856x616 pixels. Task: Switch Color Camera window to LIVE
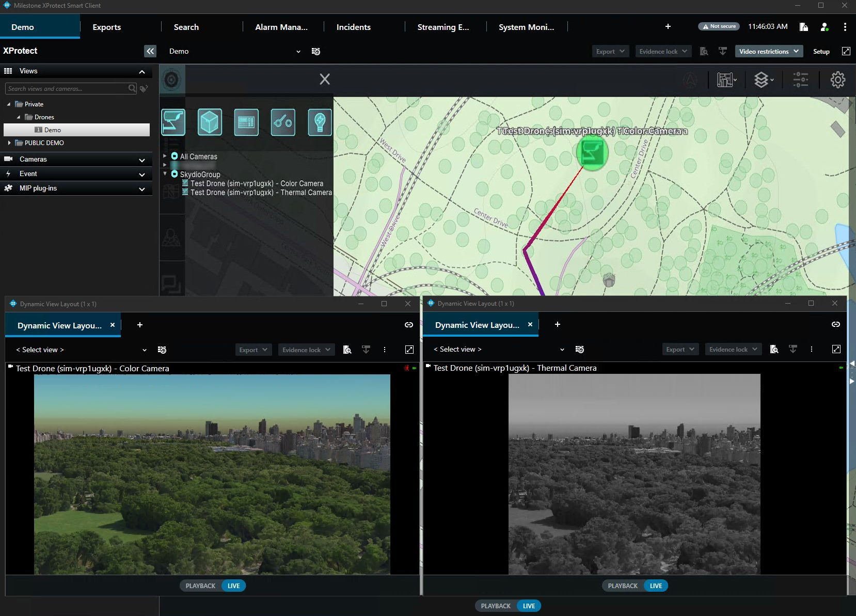pos(233,586)
